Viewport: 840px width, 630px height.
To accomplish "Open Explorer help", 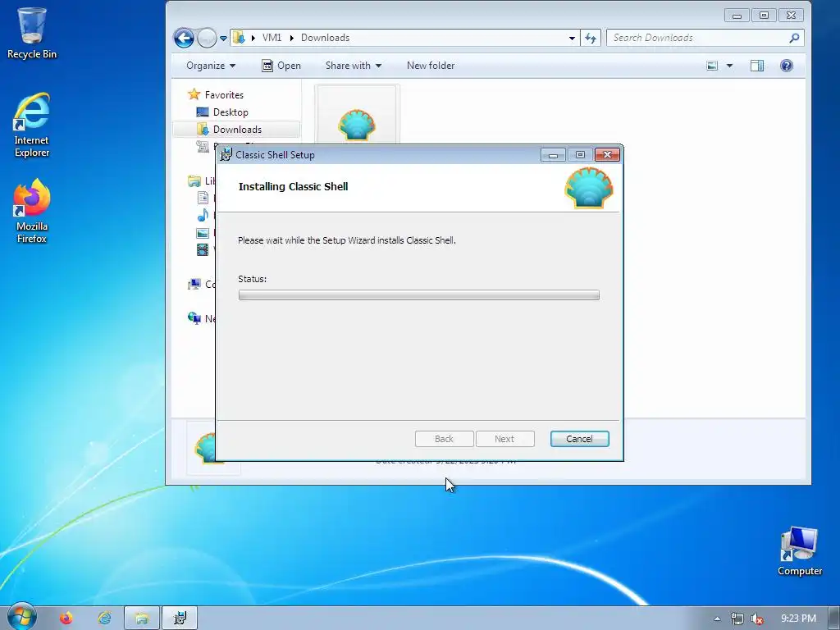I will (x=787, y=66).
